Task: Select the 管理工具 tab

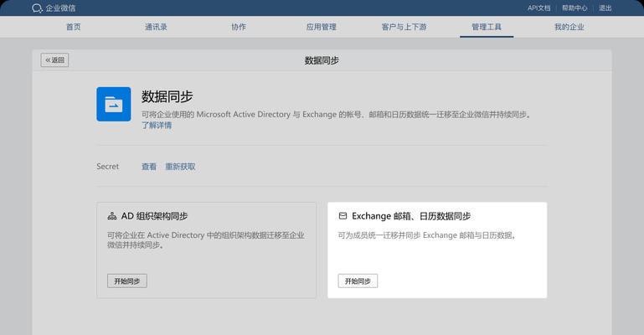Action: coord(487,27)
